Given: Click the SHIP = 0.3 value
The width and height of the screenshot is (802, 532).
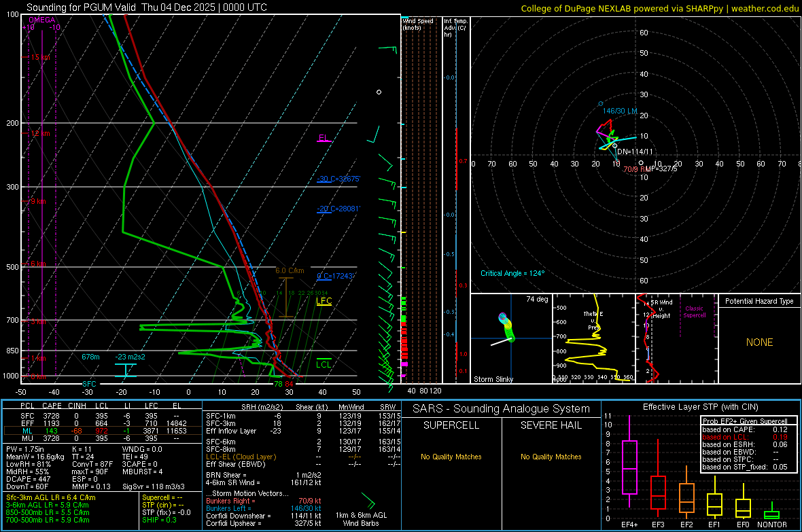Looking at the screenshot, I should pos(159,520).
